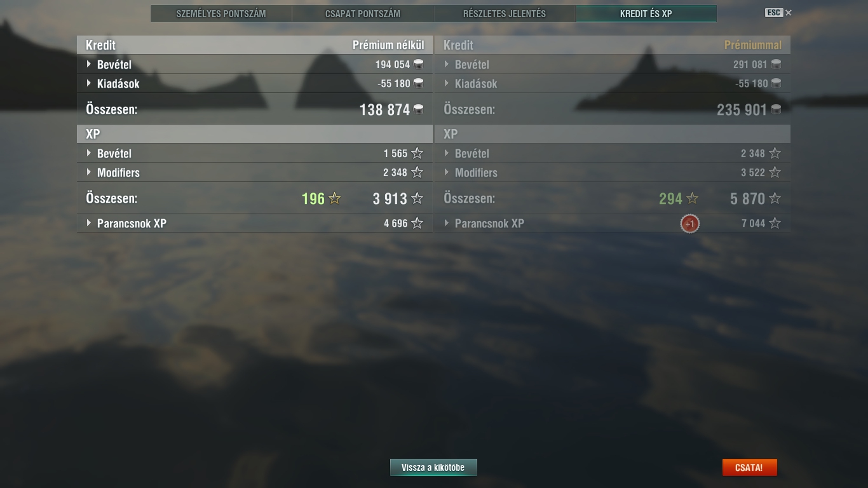Open the Részletes Jelentés tab
This screenshot has width=868, height=488.
tap(505, 13)
